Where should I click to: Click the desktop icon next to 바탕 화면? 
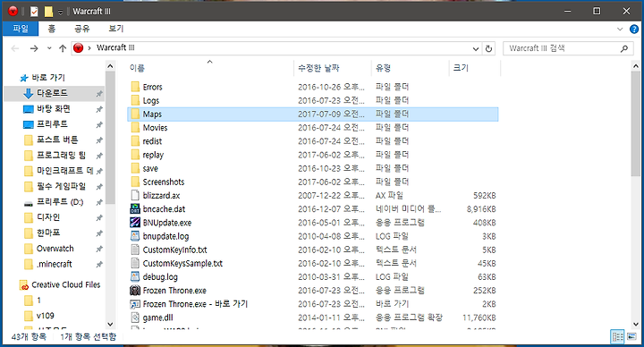pos(29,109)
